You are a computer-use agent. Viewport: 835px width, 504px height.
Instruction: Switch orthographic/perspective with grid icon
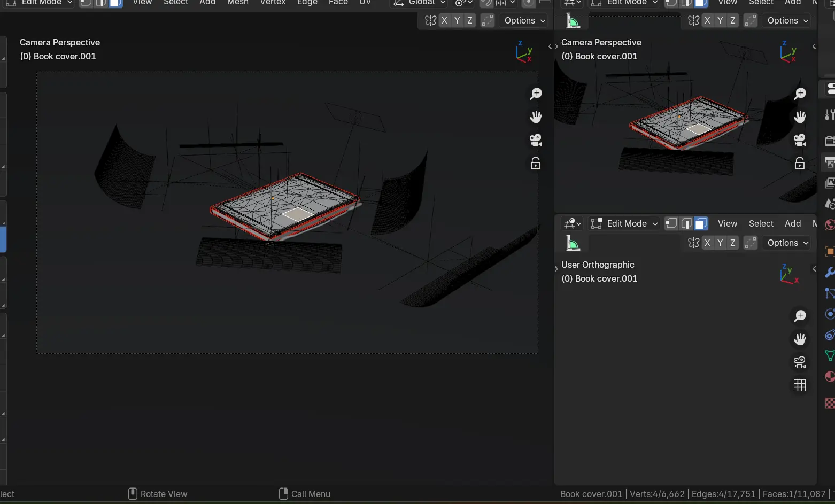(800, 385)
